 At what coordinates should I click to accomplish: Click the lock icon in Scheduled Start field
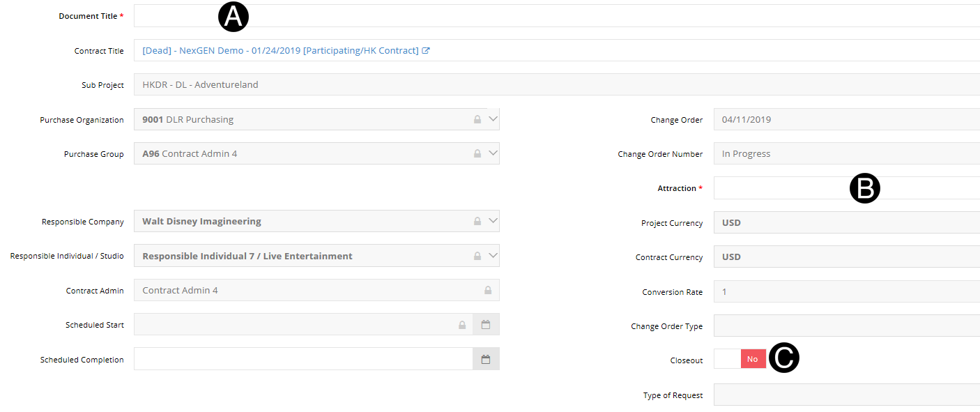click(461, 325)
